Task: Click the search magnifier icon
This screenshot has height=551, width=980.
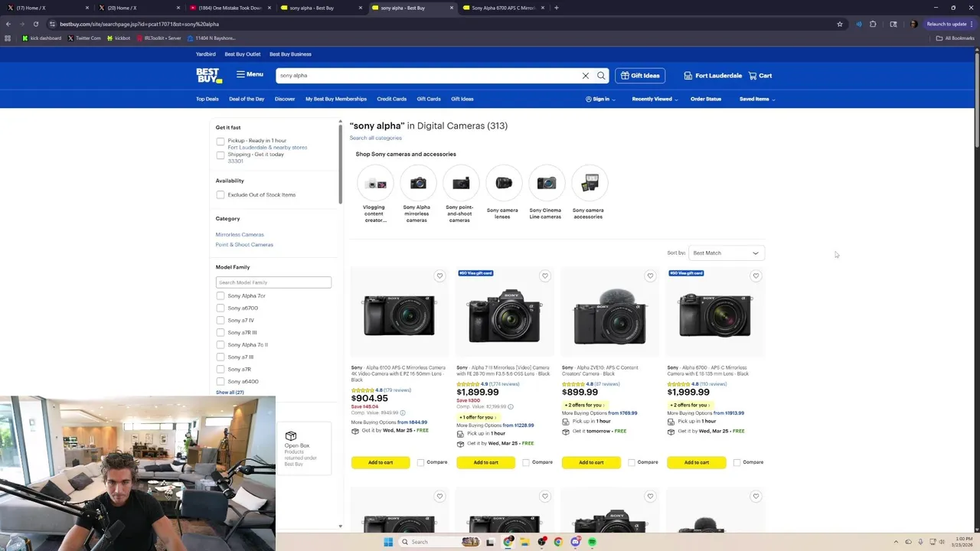Action: click(x=601, y=76)
